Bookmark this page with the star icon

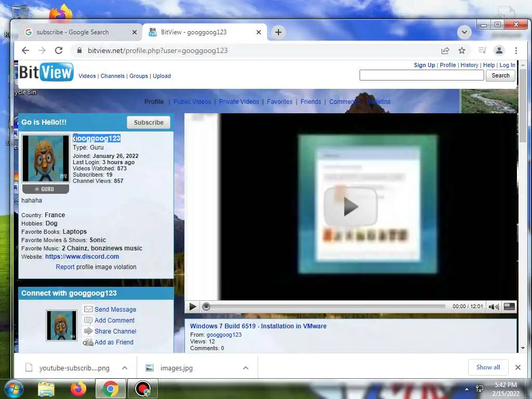(462, 50)
